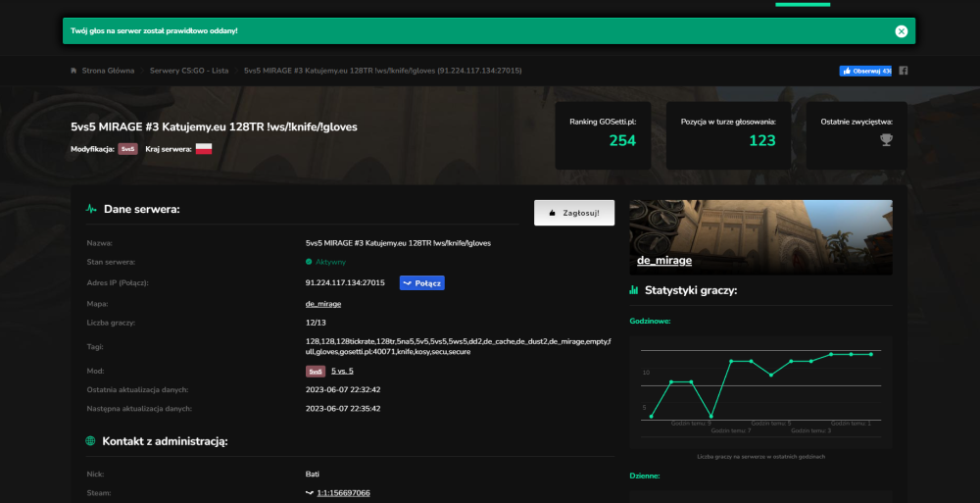Screen dimensions: 980x503
Task: Click the player count 12/13 value
Action: [x=316, y=323]
